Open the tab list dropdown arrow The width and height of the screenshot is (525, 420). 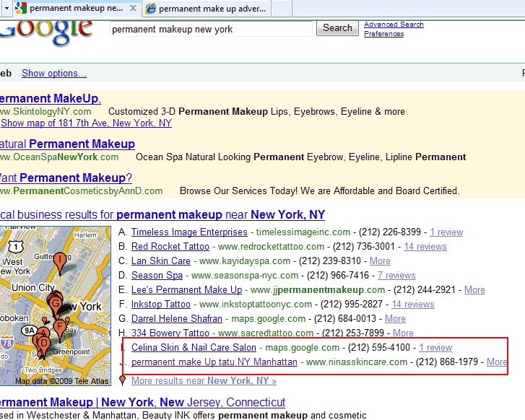click(6, 8)
